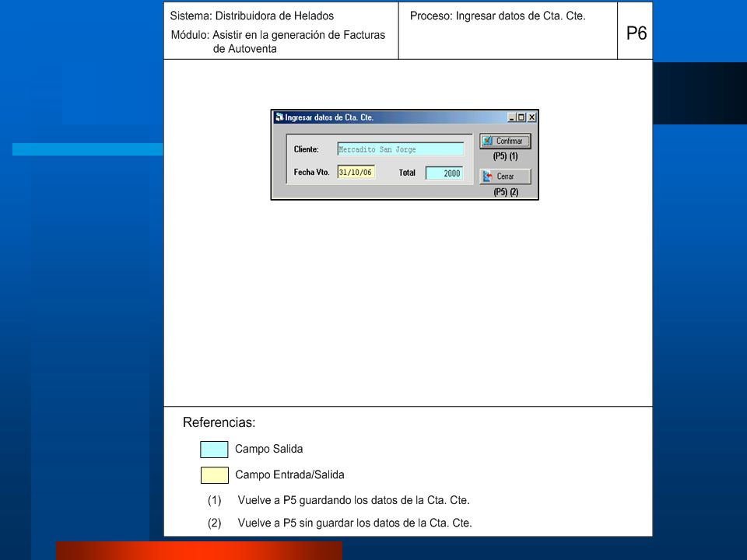Minimize the Ingresar datos de Cta. Cte. window
This screenshot has width=747, height=560.
[x=512, y=117]
